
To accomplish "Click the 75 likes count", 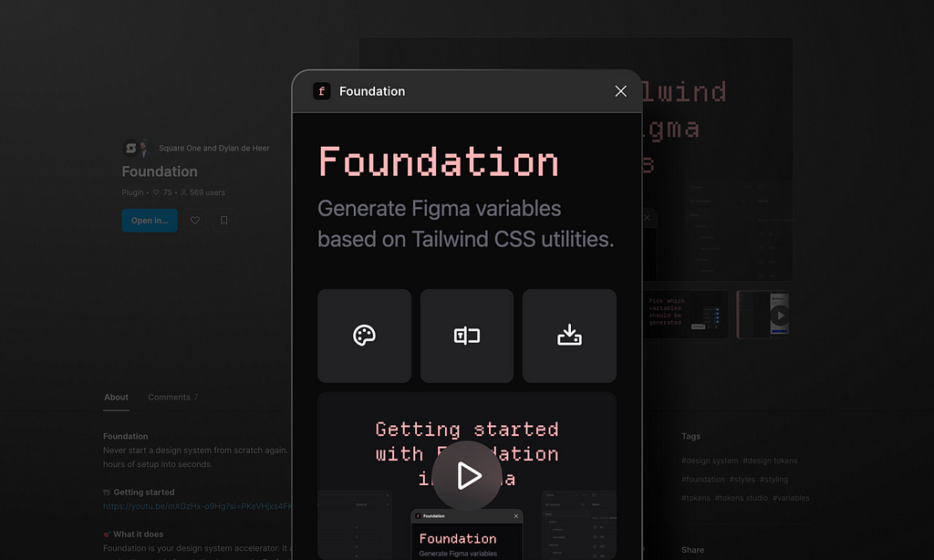I will [162, 192].
